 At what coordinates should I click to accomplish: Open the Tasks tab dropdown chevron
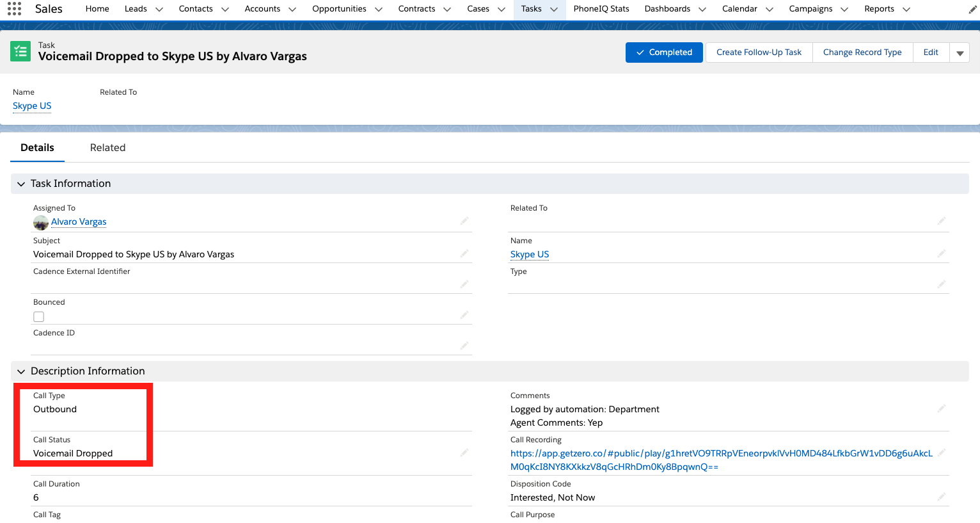point(554,9)
